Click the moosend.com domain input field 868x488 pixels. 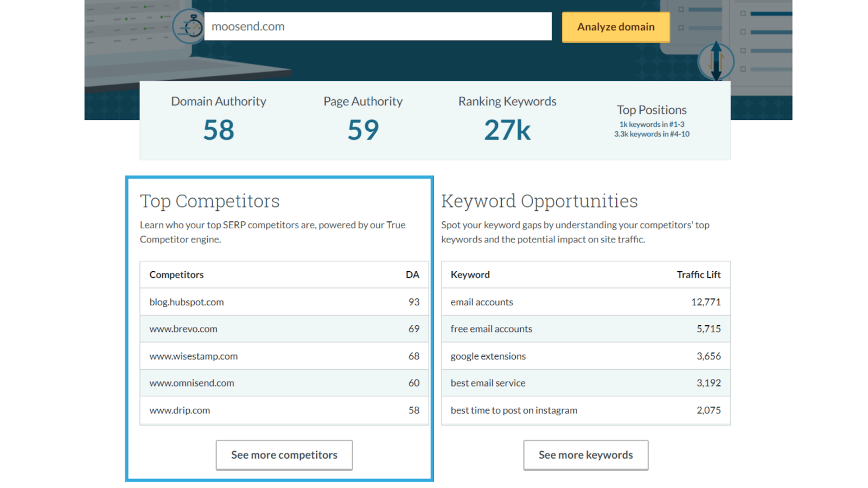378,27
